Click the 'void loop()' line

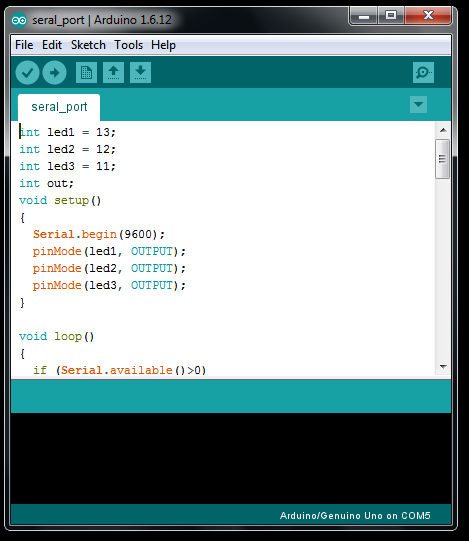click(57, 336)
